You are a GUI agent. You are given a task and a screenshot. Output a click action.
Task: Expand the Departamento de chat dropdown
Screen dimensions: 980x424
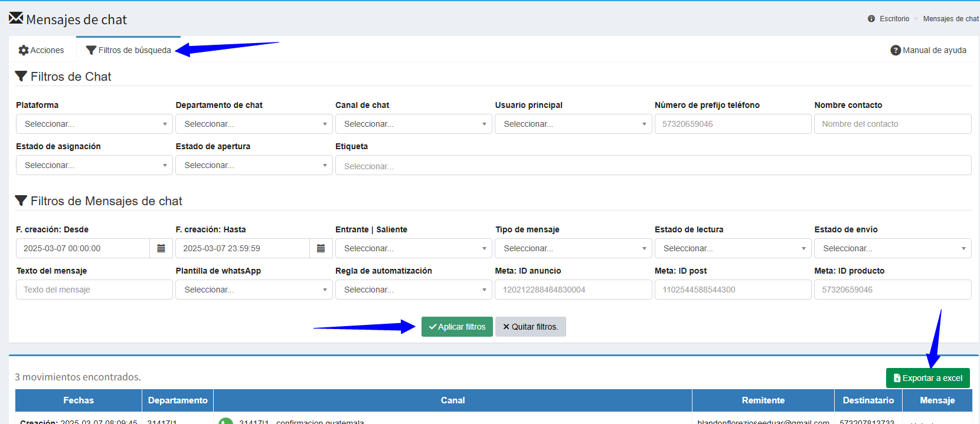click(254, 124)
